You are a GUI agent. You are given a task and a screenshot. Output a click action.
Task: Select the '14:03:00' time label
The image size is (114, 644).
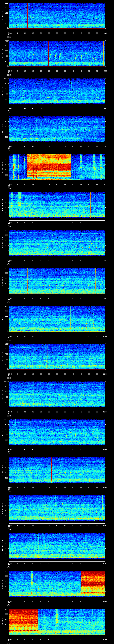(x=9, y=109)
